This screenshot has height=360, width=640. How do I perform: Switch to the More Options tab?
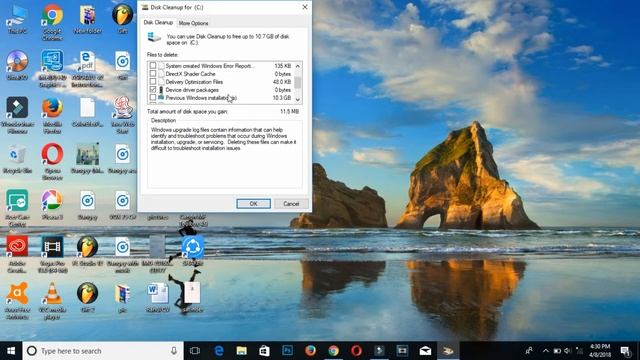click(193, 23)
